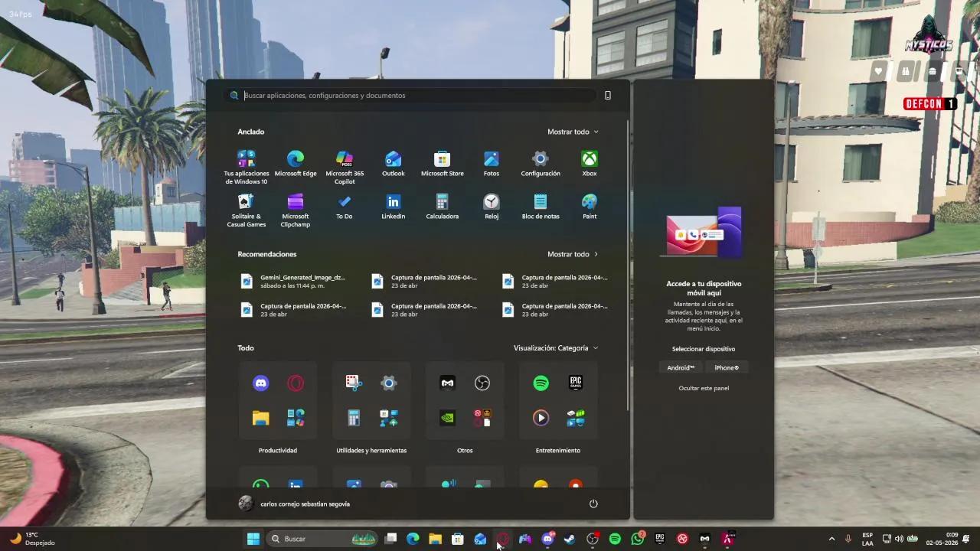This screenshot has height=551, width=980.
Task: Open the pinned Microsoft Store app
Action: point(443,163)
